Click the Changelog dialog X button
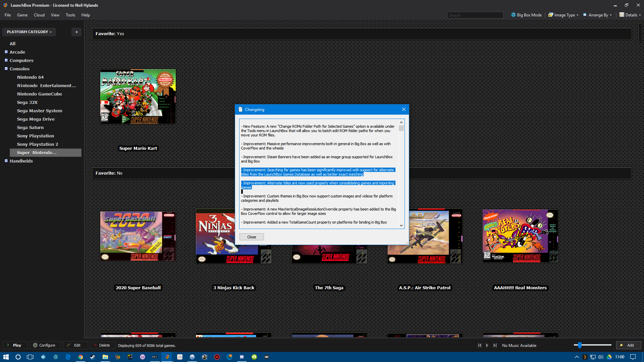The image size is (644, 362). click(404, 109)
